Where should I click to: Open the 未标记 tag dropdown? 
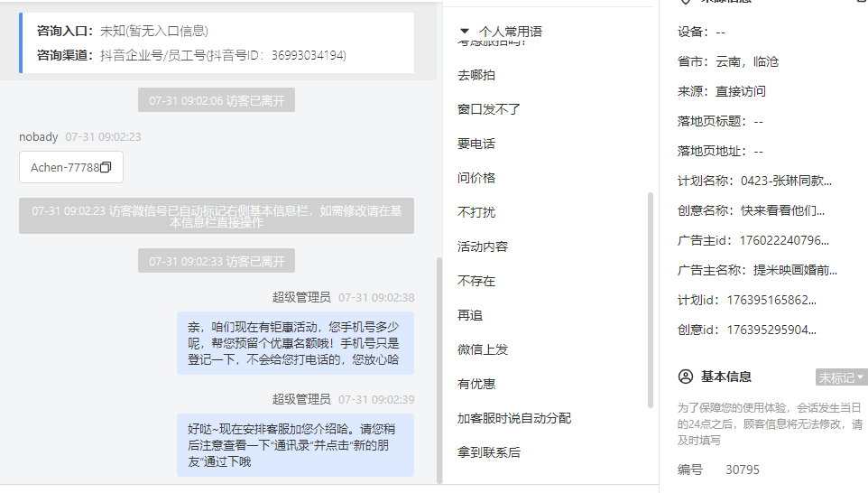[x=841, y=377]
